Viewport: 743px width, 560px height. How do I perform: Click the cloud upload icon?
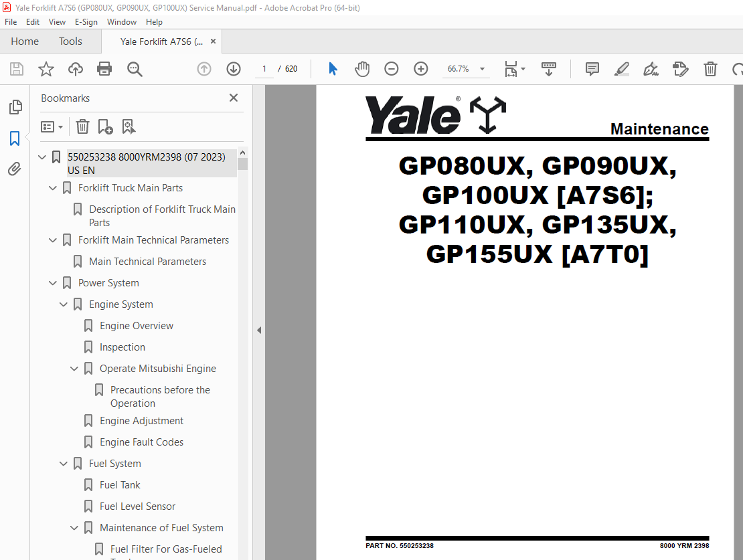[76, 69]
